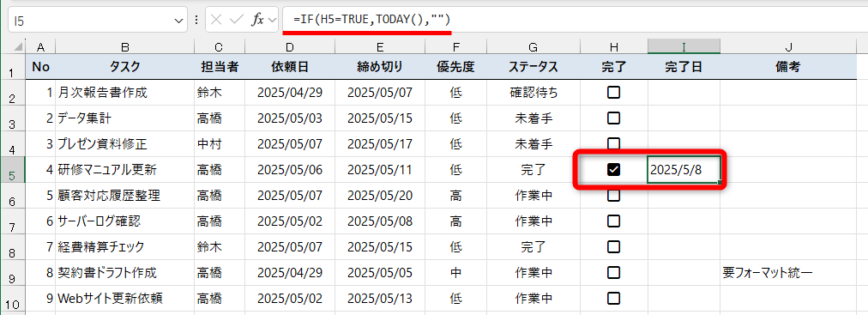Click the 確認待ち status cell

tap(533, 93)
